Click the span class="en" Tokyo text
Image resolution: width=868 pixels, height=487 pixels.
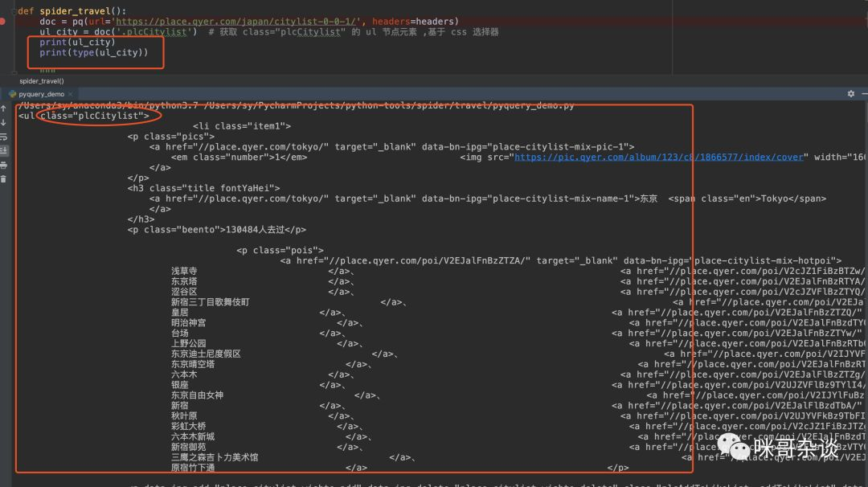747,198
